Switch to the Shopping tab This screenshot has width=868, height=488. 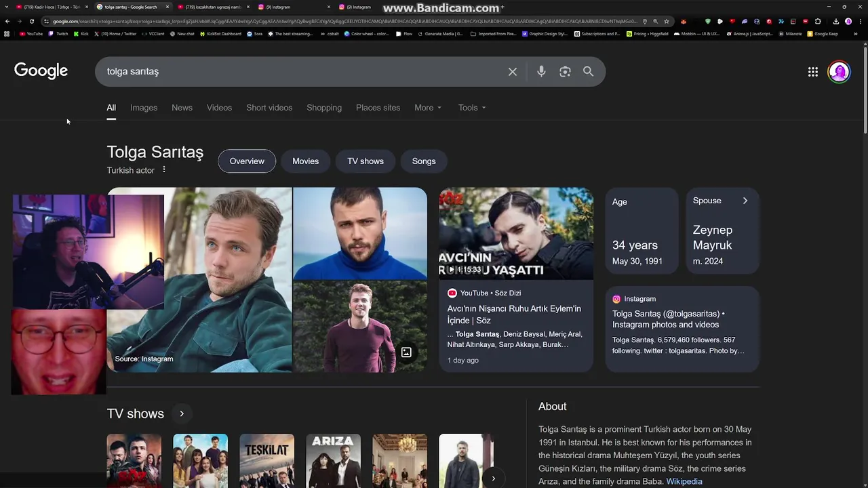324,108
